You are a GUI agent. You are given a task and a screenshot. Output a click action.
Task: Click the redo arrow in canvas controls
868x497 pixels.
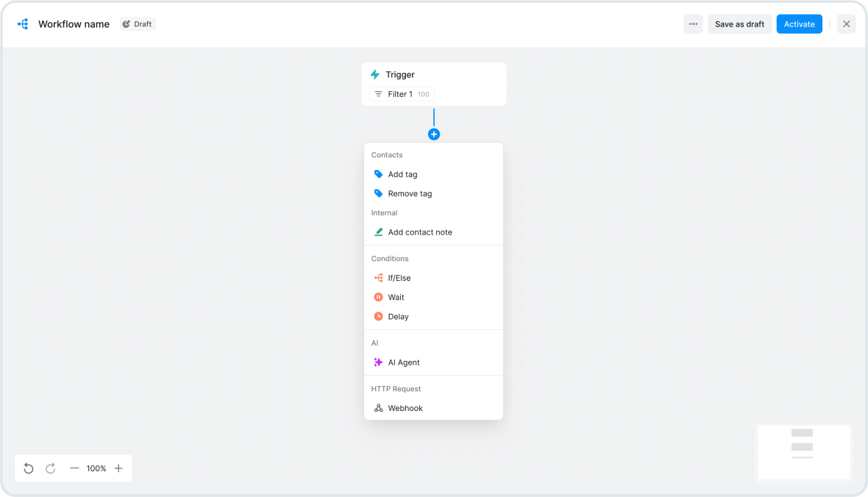(x=50, y=468)
